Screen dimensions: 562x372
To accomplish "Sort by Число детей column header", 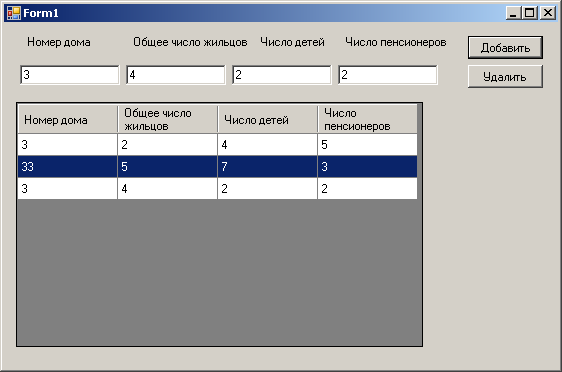I will point(267,119).
